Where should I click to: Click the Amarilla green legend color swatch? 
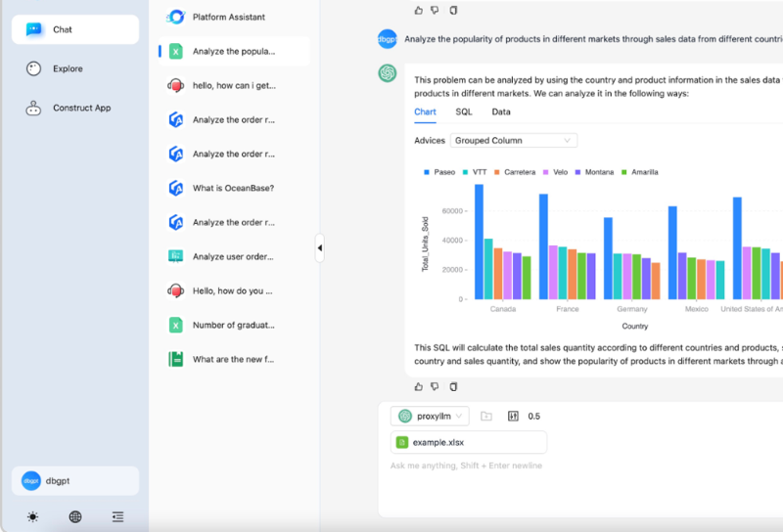tap(624, 172)
